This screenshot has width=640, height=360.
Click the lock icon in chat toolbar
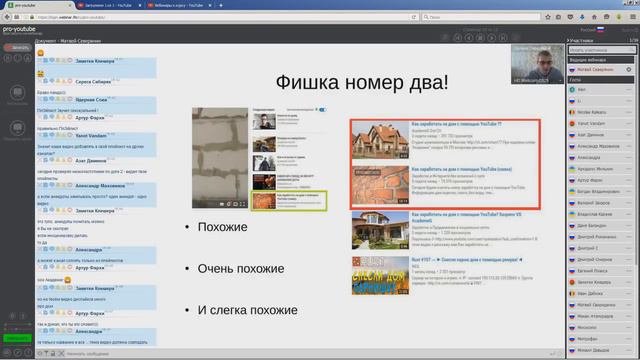(x=53, y=353)
